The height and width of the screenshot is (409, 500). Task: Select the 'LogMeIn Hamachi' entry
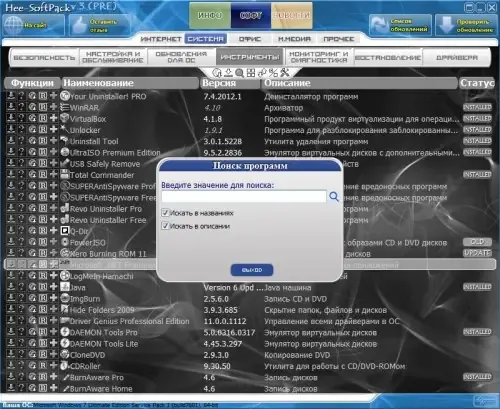pos(102,276)
